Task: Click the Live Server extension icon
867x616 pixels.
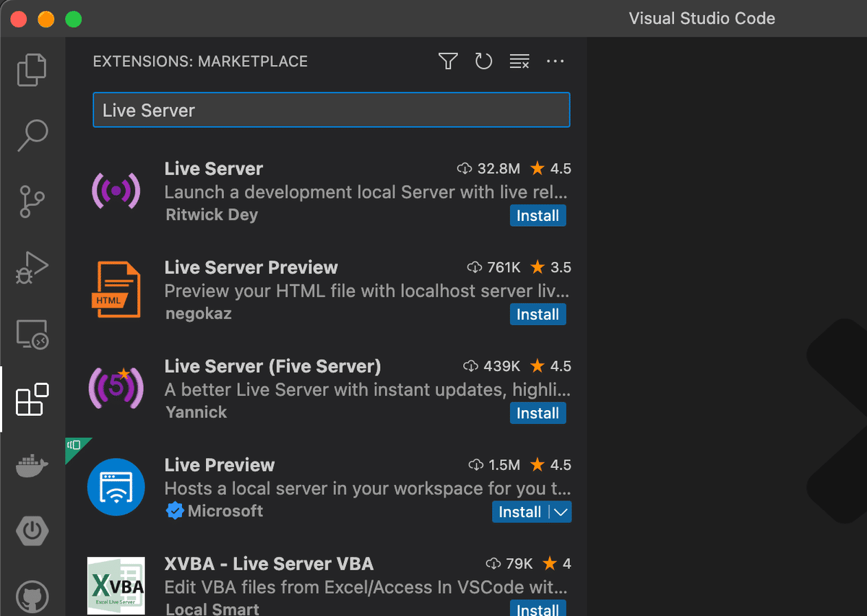Action: coord(116,191)
